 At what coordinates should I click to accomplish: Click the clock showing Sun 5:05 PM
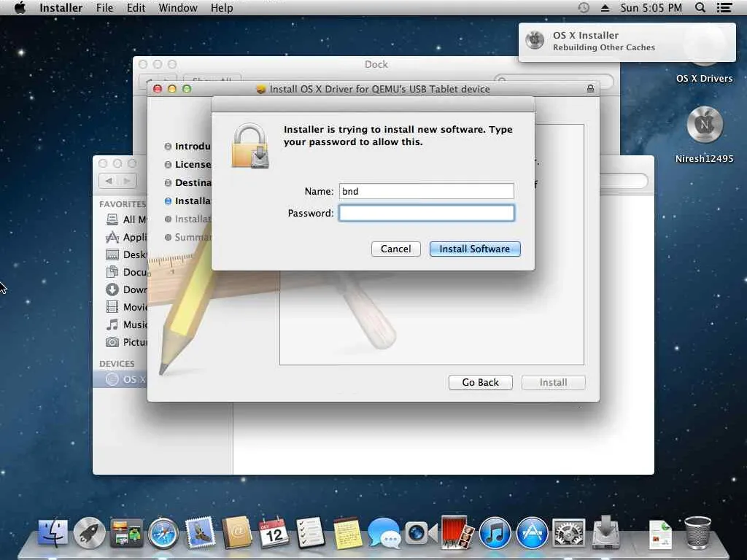pyautogui.click(x=651, y=7)
